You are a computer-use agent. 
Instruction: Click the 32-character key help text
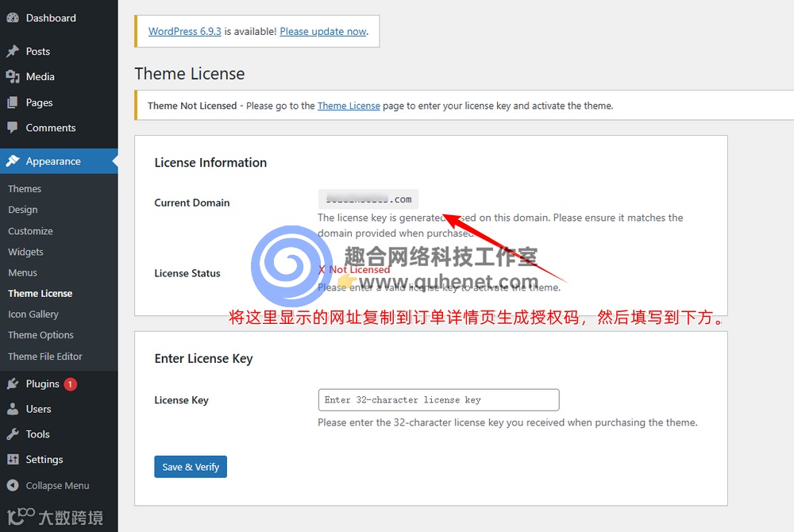click(x=507, y=422)
